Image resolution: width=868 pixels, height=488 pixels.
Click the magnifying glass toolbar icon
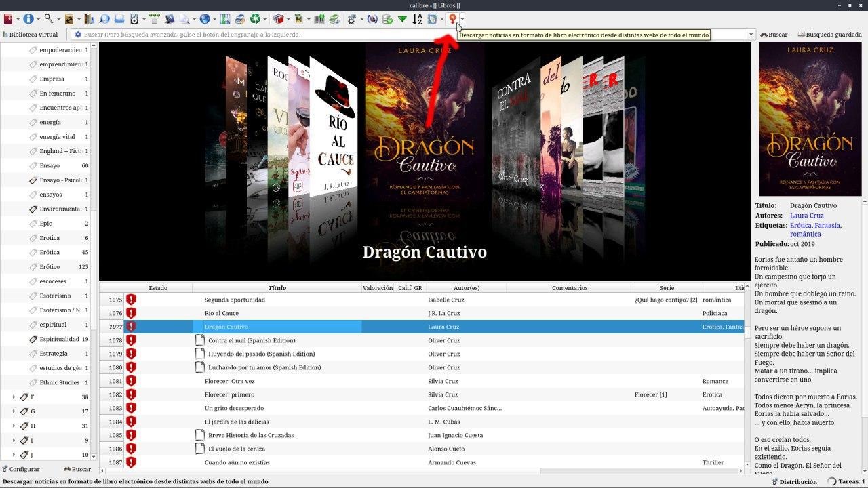coord(49,20)
